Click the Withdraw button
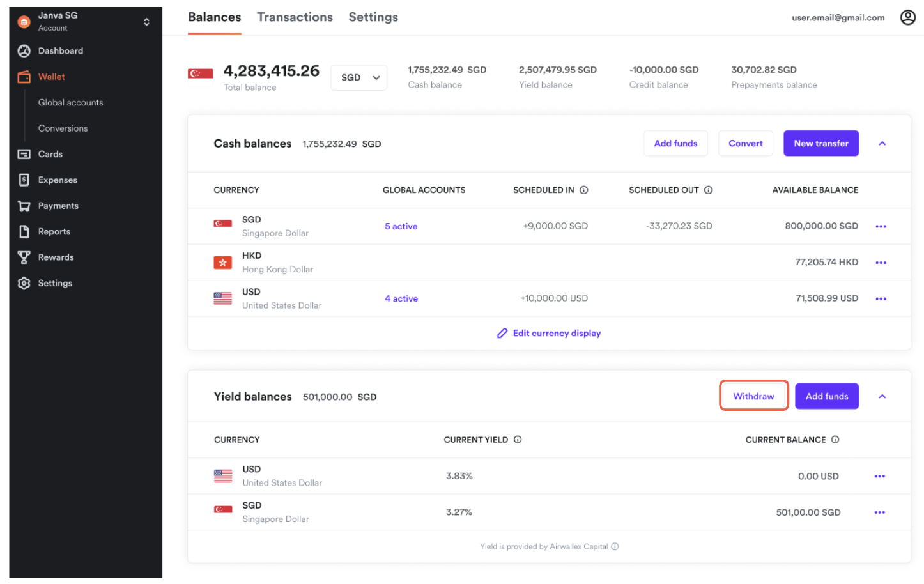 pos(753,396)
